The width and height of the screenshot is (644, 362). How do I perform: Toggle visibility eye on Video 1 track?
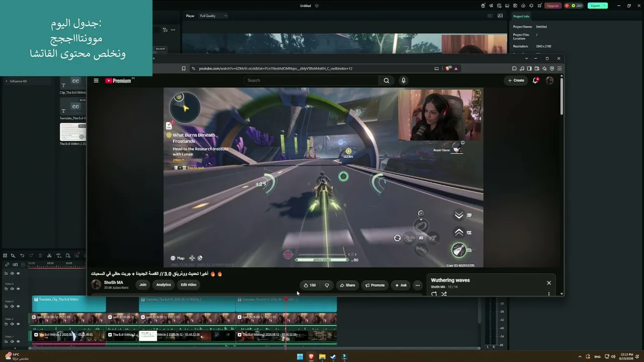click(18, 341)
